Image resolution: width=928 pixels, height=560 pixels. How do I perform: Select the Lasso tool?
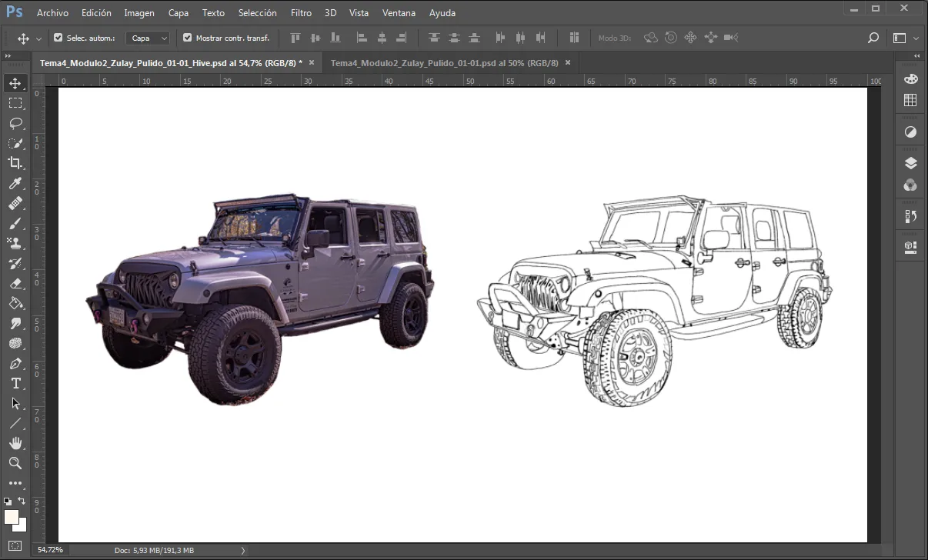(15, 123)
